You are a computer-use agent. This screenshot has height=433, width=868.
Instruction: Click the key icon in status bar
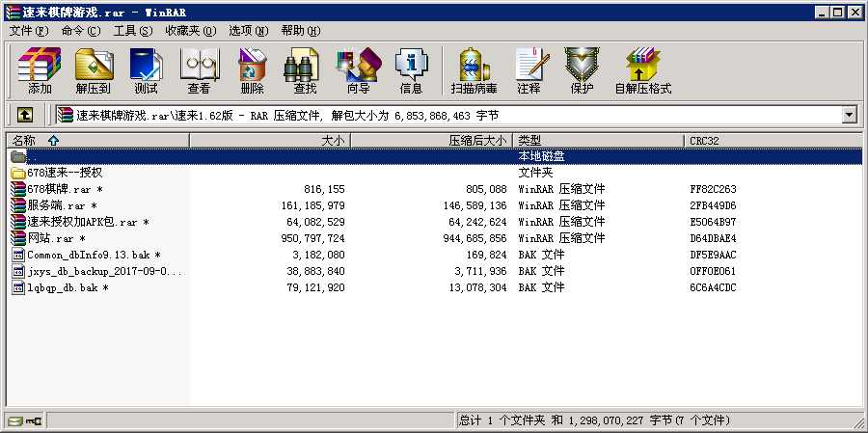coord(33,420)
